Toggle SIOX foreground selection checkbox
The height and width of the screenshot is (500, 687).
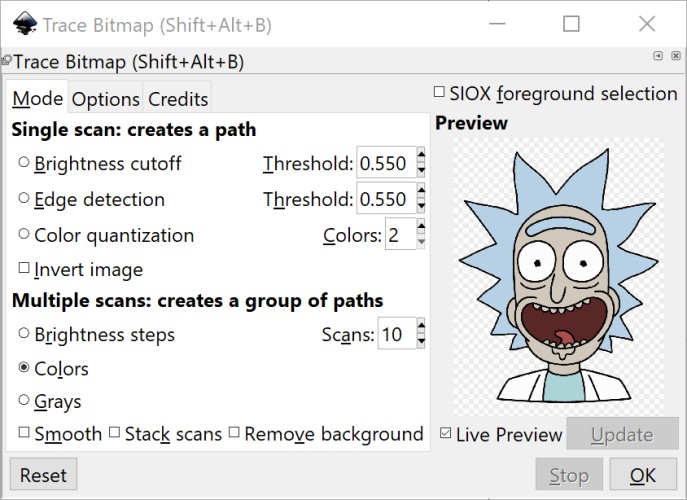tap(439, 92)
